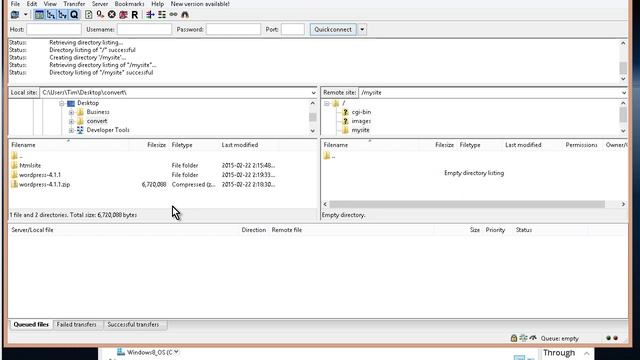
Task: Open the directory listing filters dialog
Action: (x=150, y=15)
